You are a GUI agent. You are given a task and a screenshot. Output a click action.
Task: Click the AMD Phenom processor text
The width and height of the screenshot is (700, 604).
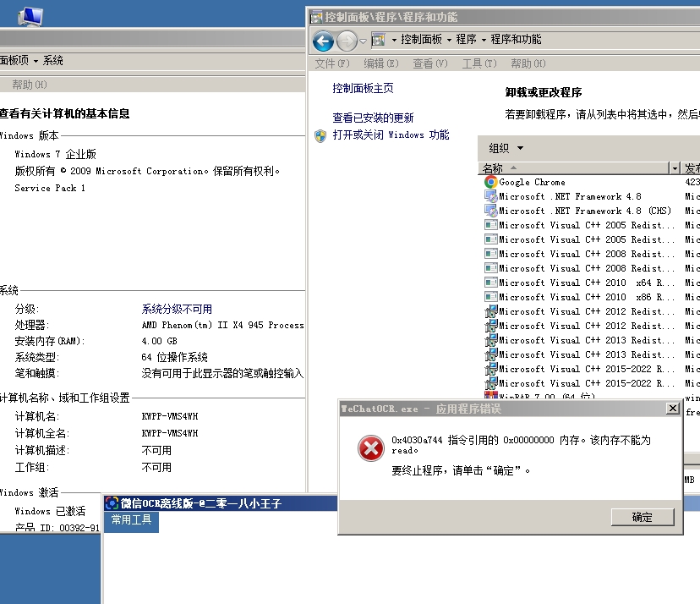click(x=223, y=325)
